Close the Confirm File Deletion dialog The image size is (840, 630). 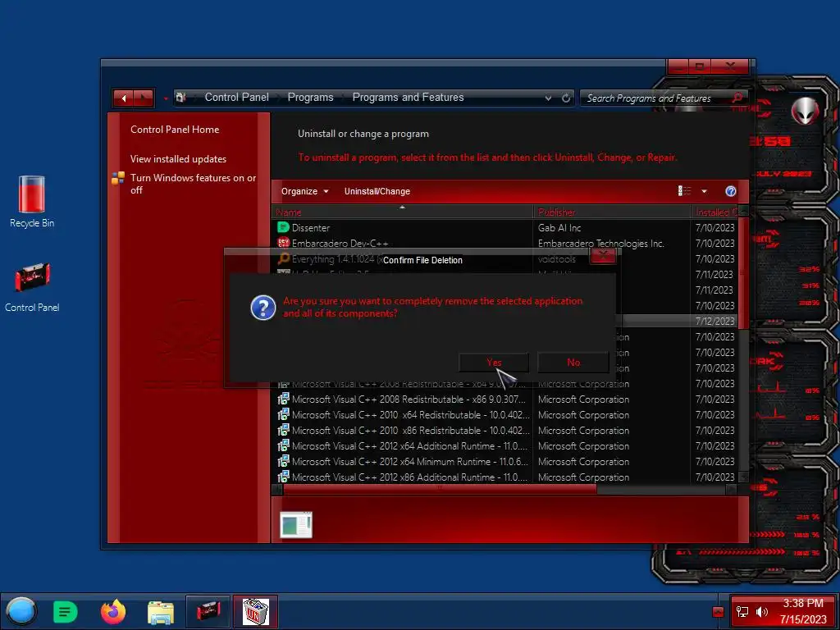tap(603, 257)
